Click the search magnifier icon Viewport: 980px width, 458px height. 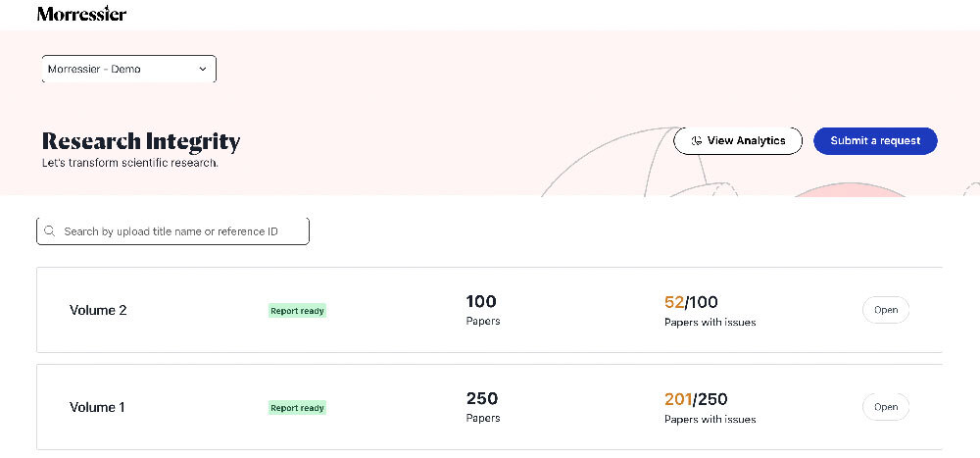(x=49, y=230)
